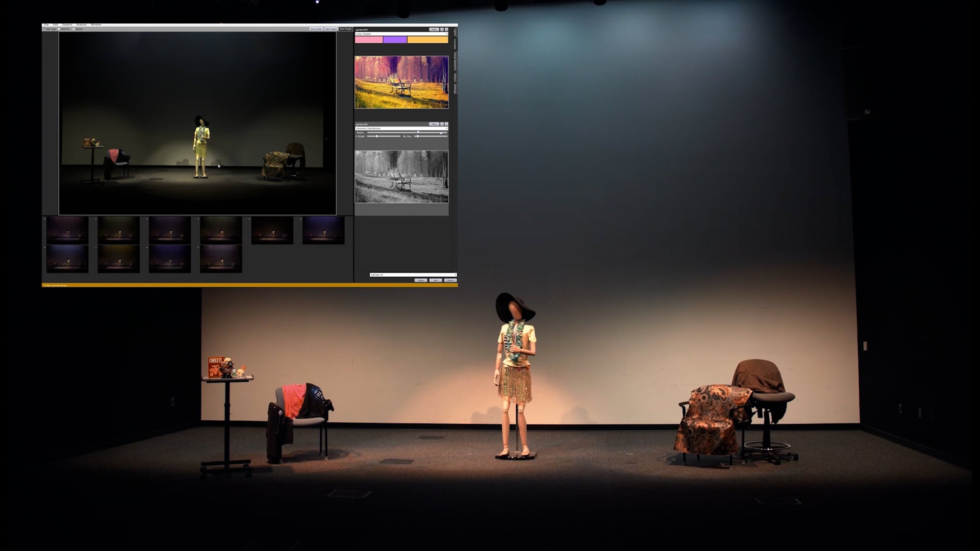This screenshot has height=551, width=980.
Task: Open the Analyze menu
Action: pyautogui.click(x=81, y=24)
